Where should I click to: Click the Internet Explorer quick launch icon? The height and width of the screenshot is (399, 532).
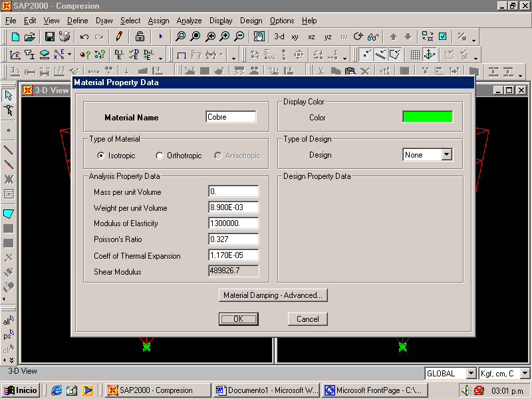pos(57,390)
